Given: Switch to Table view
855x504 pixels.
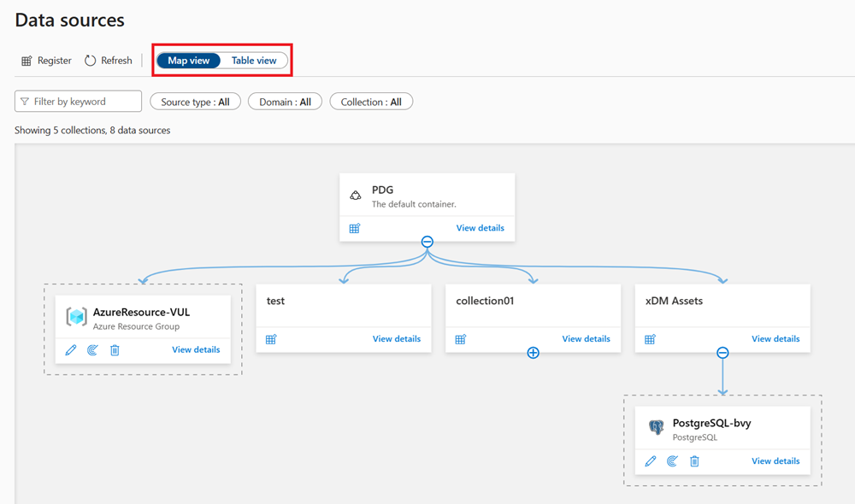Looking at the screenshot, I should tap(255, 60).
